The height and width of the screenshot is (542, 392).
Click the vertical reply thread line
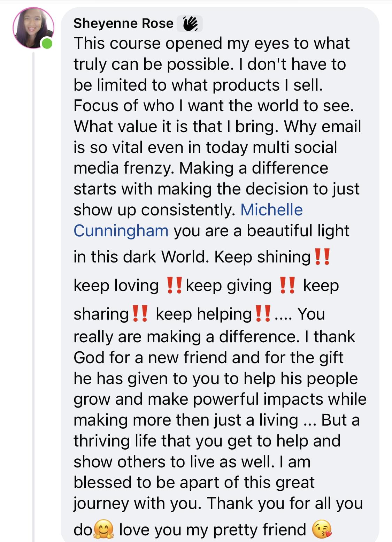[33, 297]
